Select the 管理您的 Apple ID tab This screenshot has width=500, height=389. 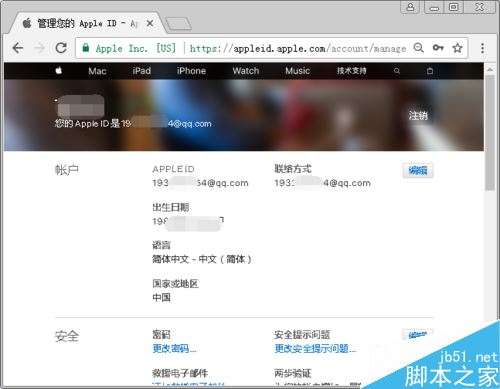pos(87,23)
